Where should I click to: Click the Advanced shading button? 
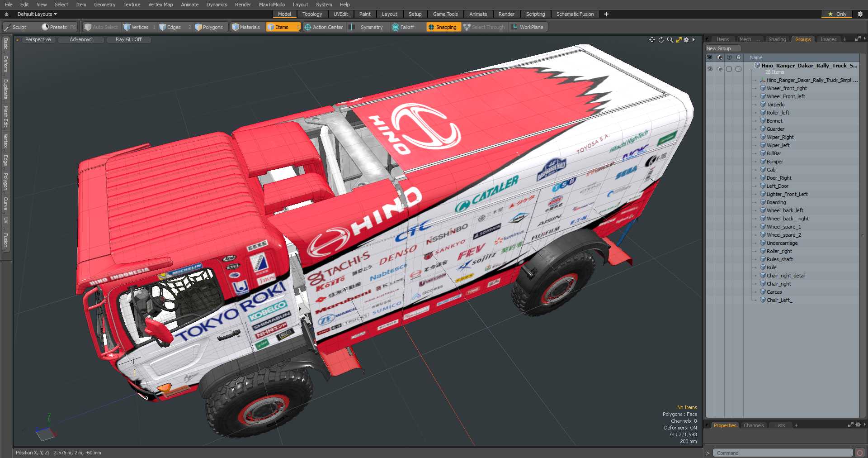80,40
